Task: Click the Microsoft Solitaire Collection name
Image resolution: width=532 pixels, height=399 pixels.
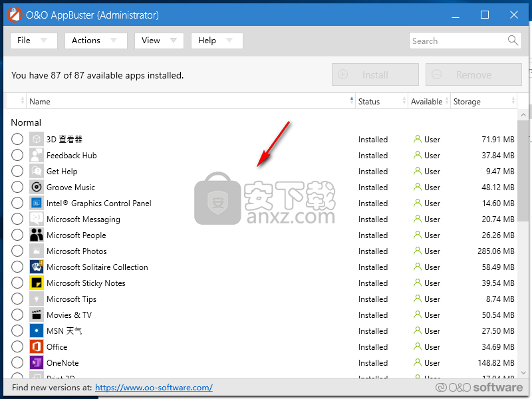Action: click(x=97, y=267)
